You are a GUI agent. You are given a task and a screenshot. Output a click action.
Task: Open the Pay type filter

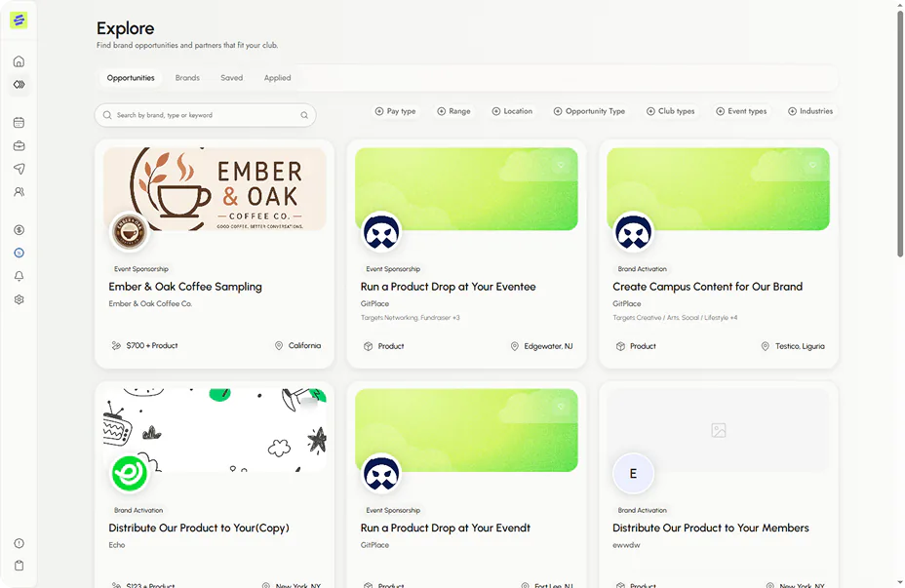coord(395,111)
